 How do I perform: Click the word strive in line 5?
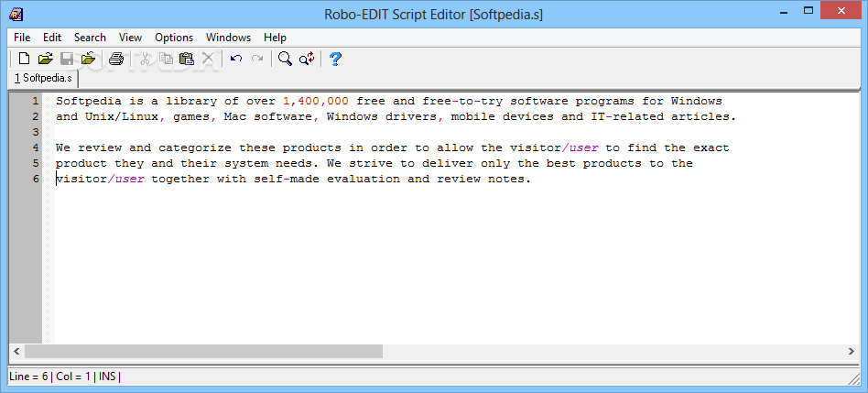tap(371, 163)
